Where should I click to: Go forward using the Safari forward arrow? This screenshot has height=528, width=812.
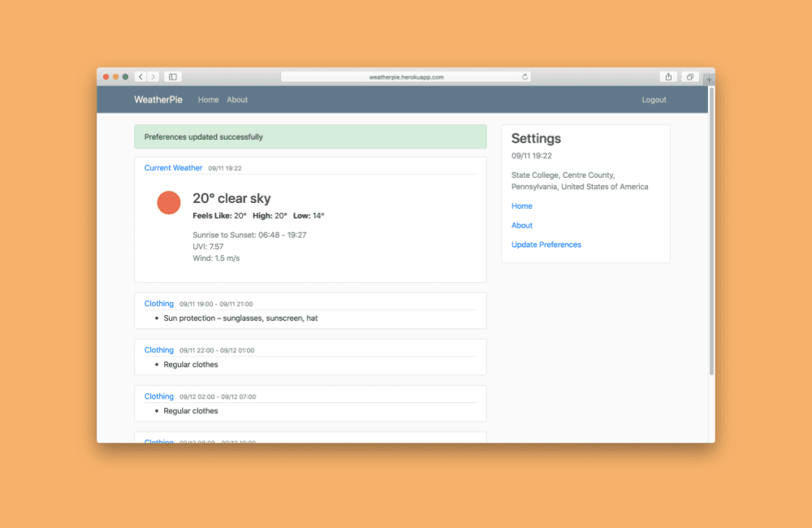tap(153, 76)
